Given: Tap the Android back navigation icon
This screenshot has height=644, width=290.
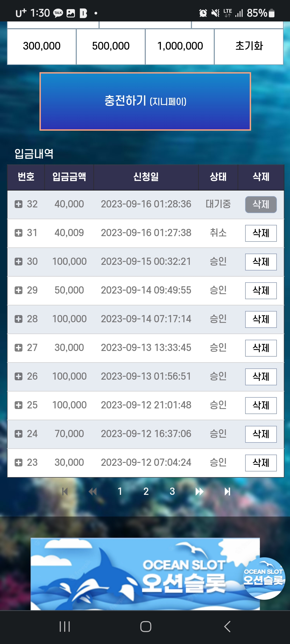Looking at the screenshot, I should (227, 627).
